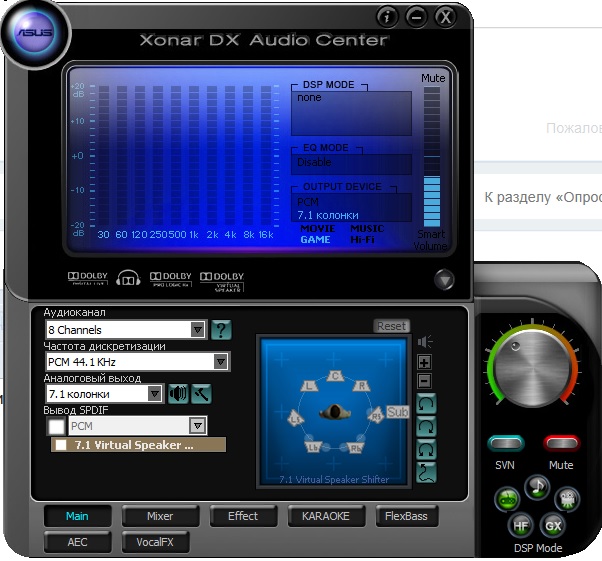This screenshot has width=602, height=561.
Task: Switch to the VocalFX tab
Action: click(x=155, y=542)
